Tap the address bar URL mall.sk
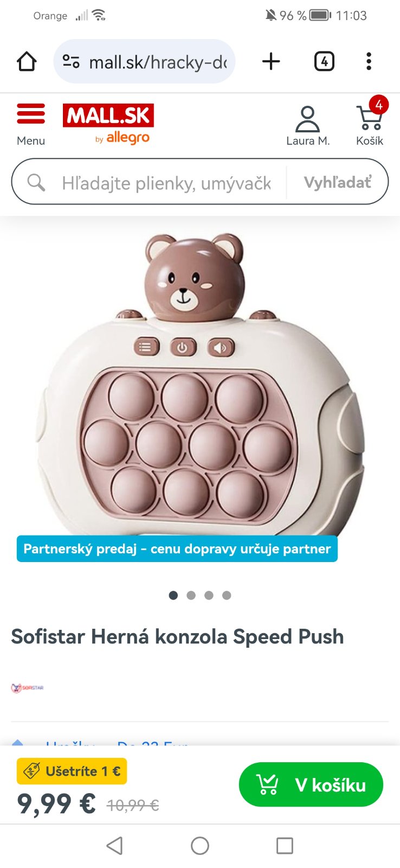The image size is (400, 868). click(157, 62)
